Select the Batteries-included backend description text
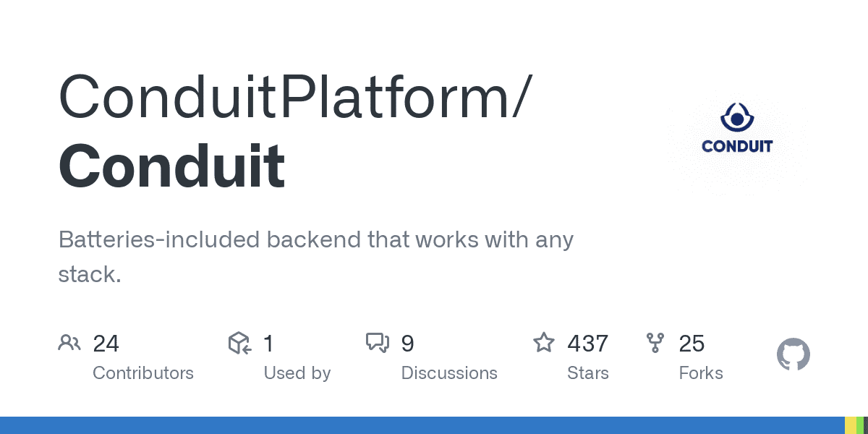This screenshot has height=434, width=868. pyautogui.click(x=316, y=256)
